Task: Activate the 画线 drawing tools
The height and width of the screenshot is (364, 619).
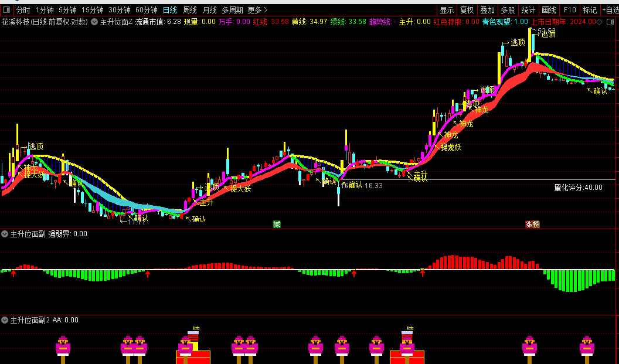Action: click(x=549, y=10)
